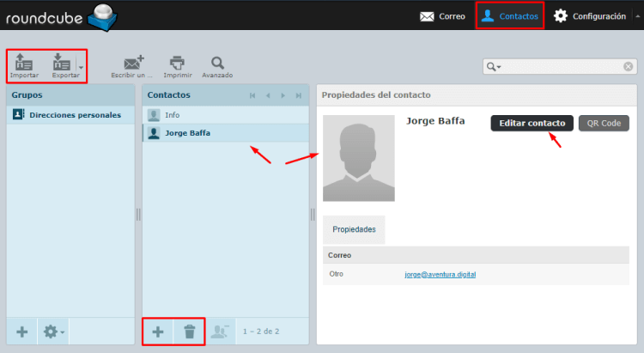Click the Escribir un mensaje icon
The image size is (644, 353).
click(133, 64)
